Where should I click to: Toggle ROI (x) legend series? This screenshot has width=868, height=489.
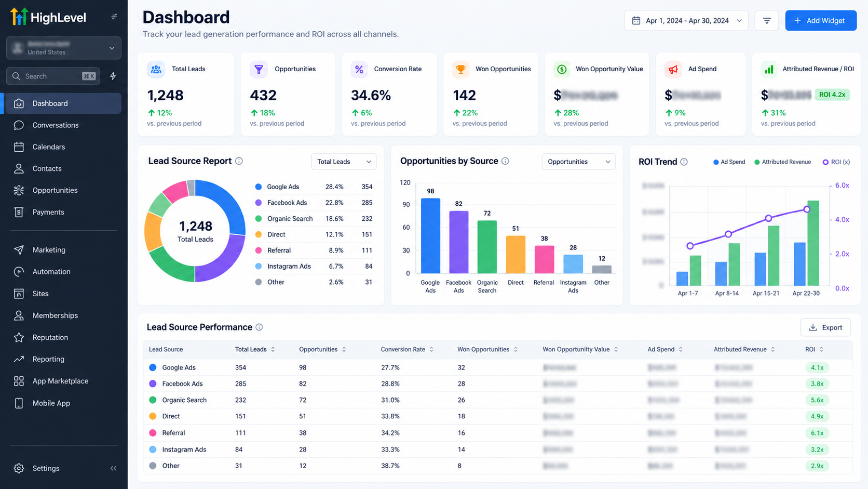(x=836, y=162)
